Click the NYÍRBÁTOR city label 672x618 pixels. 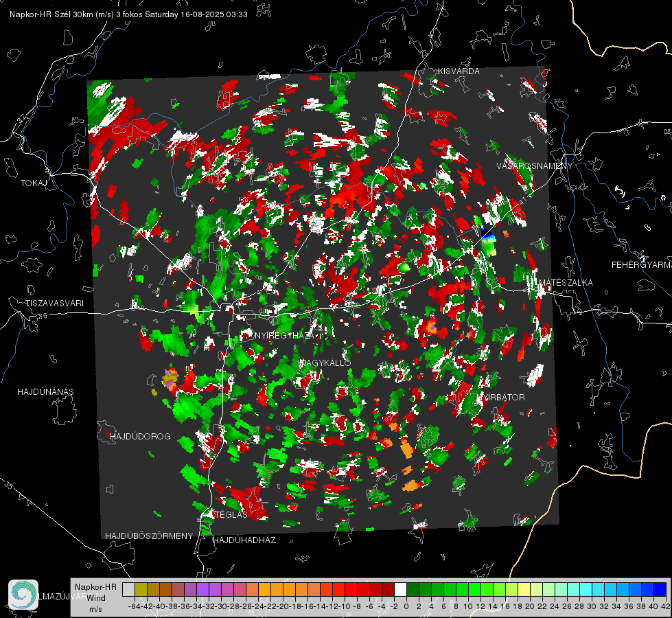point(502,398)
